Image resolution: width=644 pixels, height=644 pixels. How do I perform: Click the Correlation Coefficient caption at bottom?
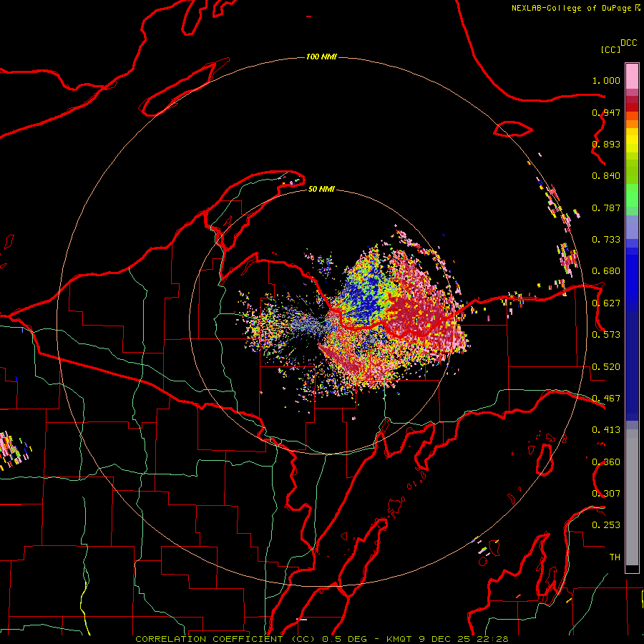tap(321, 639)
